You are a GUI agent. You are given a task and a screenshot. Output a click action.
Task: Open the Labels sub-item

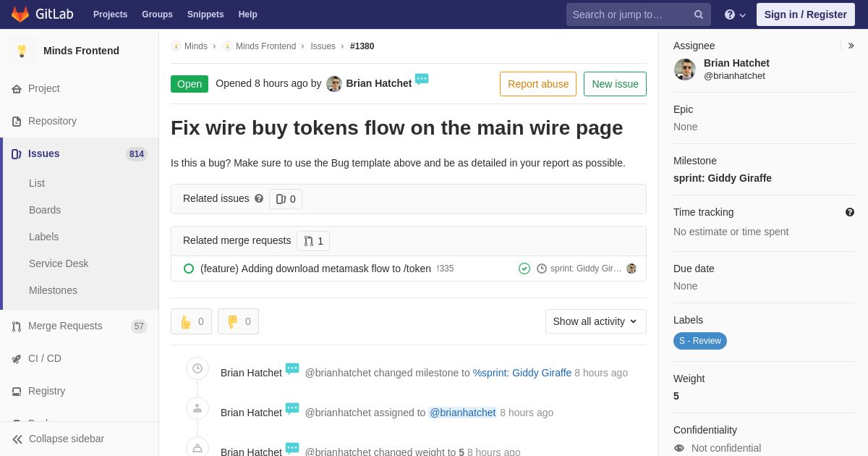pos(43,237)
